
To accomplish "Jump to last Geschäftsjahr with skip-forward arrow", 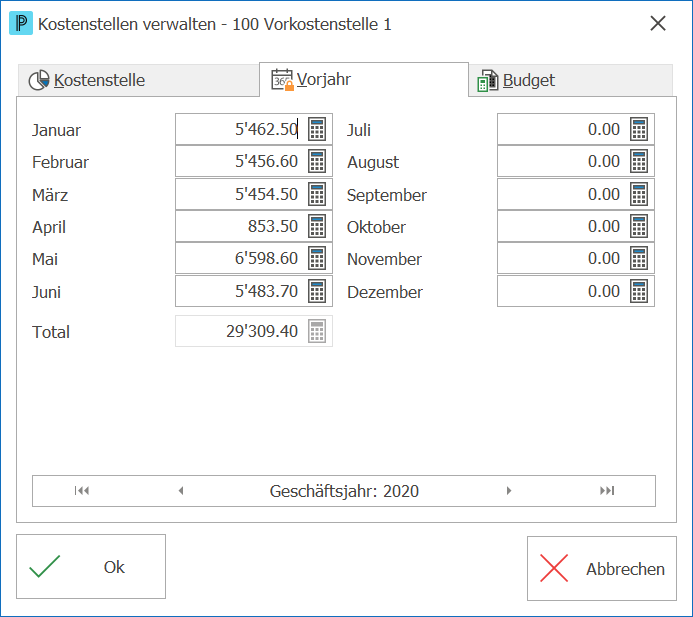I will click(x=607, y=491).
